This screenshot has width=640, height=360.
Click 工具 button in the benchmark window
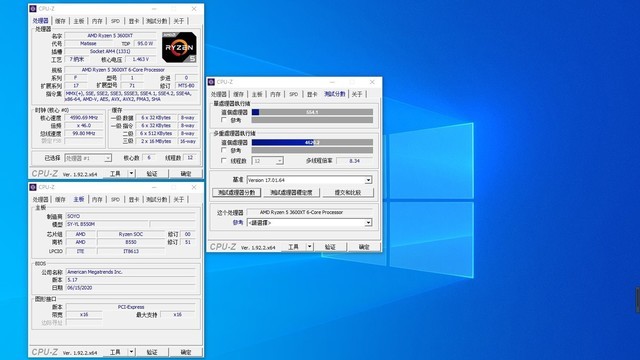[293, 247]
